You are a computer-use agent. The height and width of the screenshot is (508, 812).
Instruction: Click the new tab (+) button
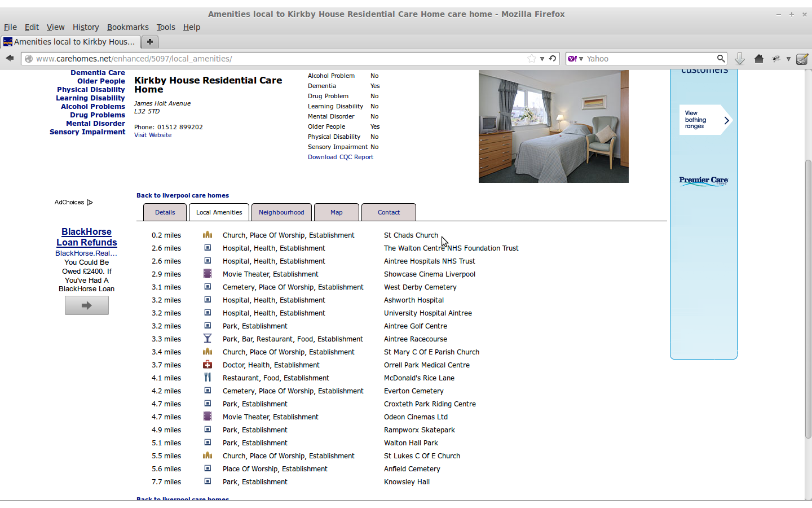(150, 41)
